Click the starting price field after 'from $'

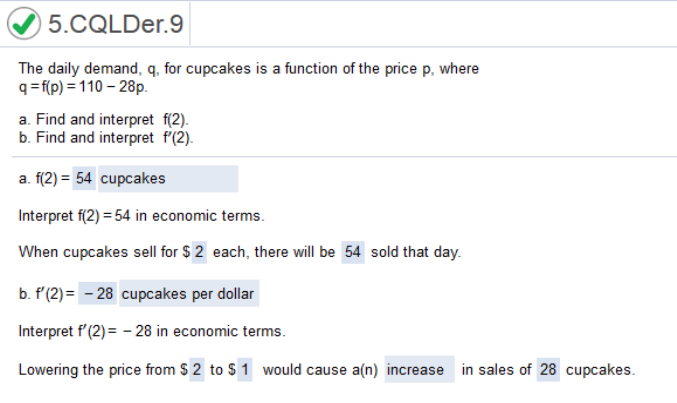click(197, 370)
